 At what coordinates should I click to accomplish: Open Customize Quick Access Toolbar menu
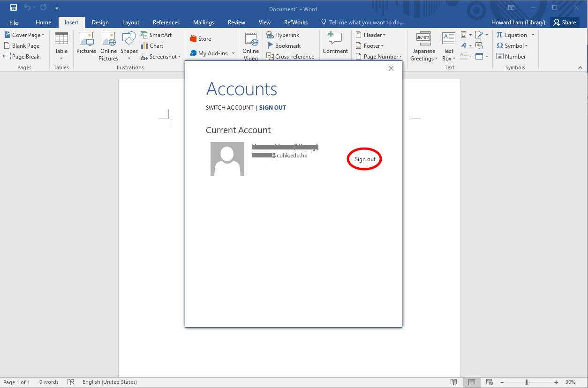pyautogui.click(x=57, y=8)
